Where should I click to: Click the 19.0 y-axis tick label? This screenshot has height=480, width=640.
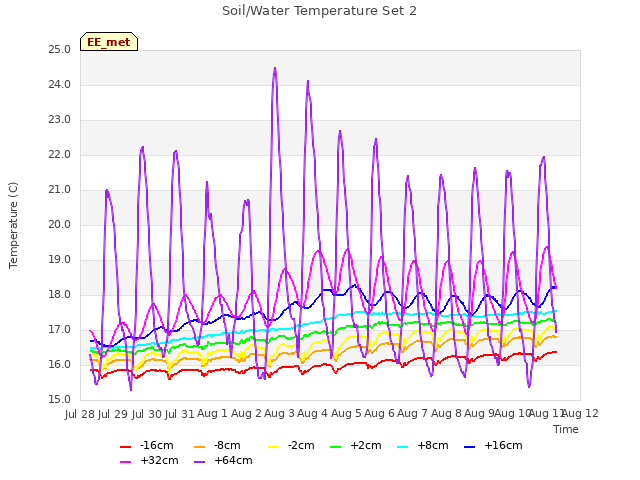60,260
